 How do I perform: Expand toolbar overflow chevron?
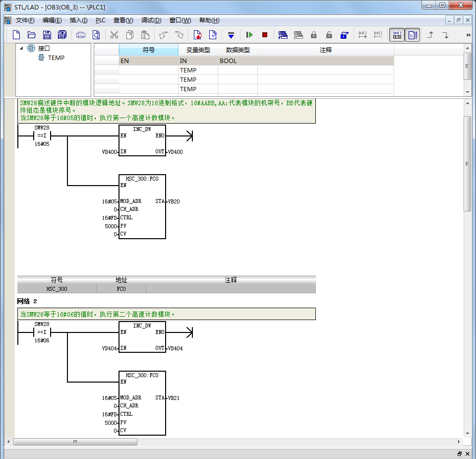pos(469,35)
